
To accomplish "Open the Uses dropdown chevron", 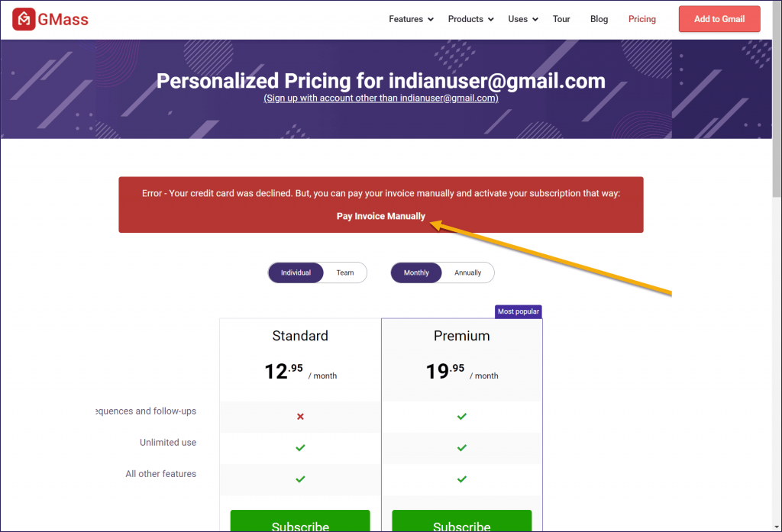I will (x=535, y=19).
